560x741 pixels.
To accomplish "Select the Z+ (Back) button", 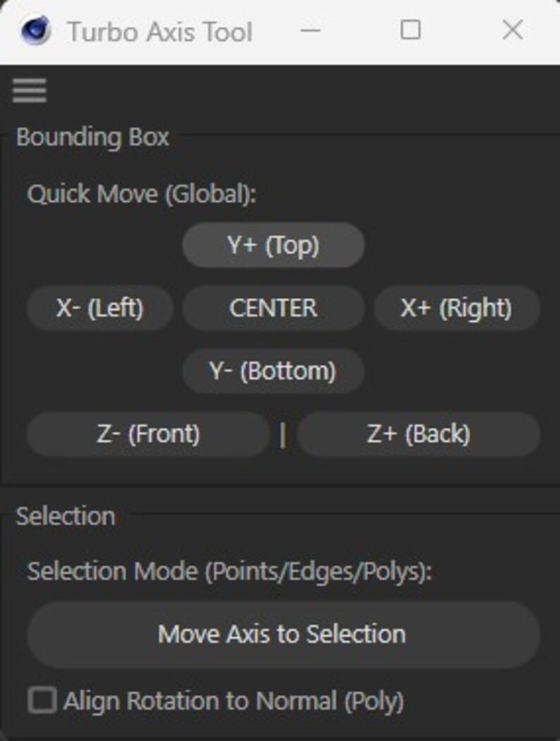I will [x=418, y=434].
